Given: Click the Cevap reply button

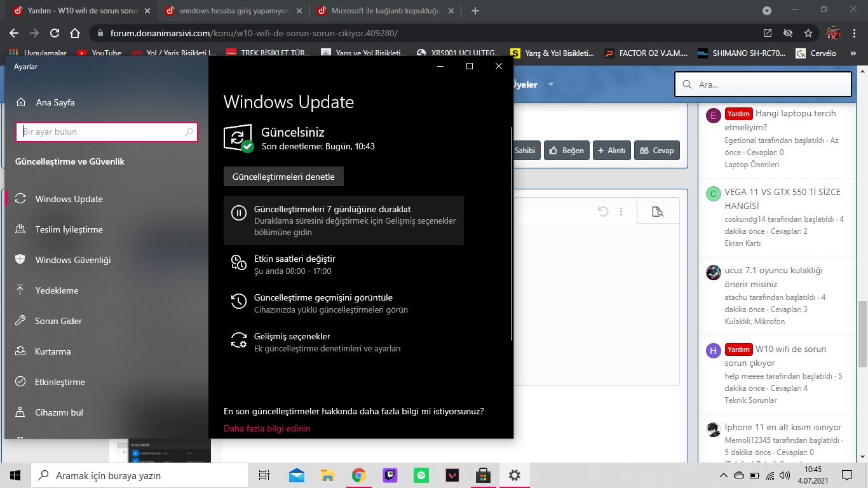Looking at the screenshot, I should pyautogui.click(x=656, y=151).
